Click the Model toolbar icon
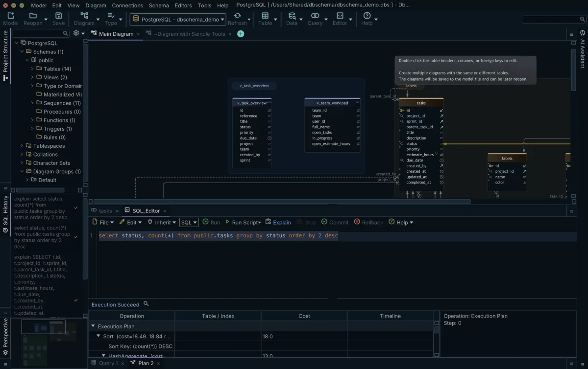Screen dimensions: 588x369 (x=11, y=16)
